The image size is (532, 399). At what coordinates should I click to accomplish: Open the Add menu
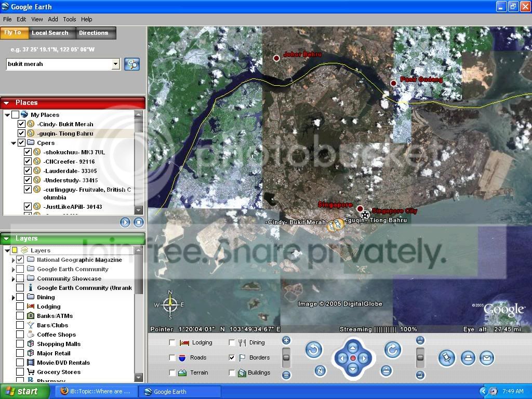click(53, 19)
